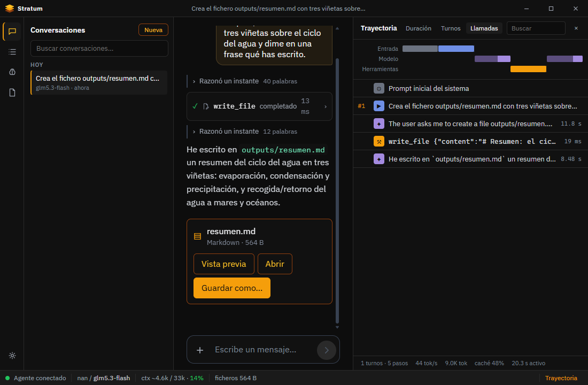Click 'caché 48%' stat
The image size is (588, 385).
tap(489, 363)
